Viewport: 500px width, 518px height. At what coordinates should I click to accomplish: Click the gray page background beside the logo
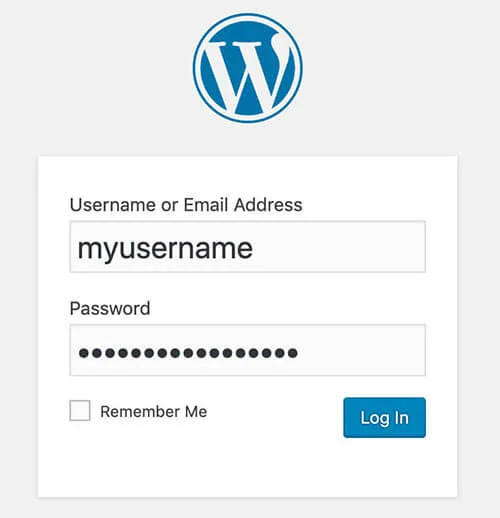click(x=400, y=68)
